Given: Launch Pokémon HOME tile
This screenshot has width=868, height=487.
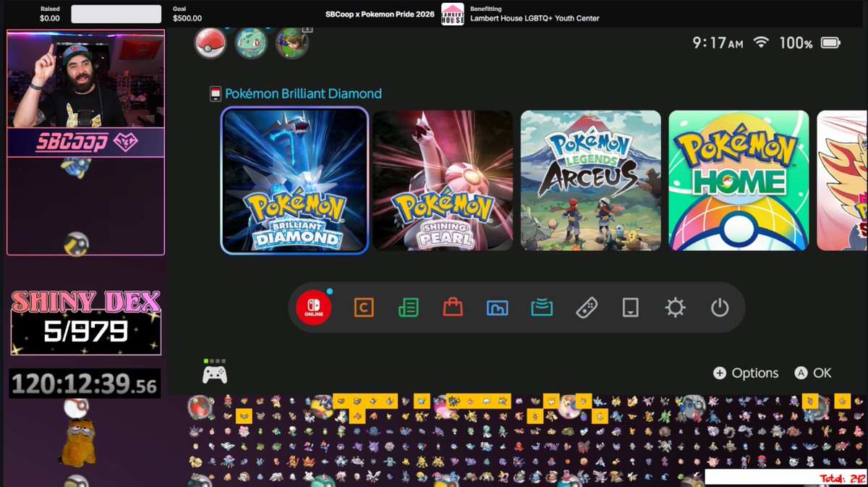Looking at the screenshot, I should coord(739,180).
